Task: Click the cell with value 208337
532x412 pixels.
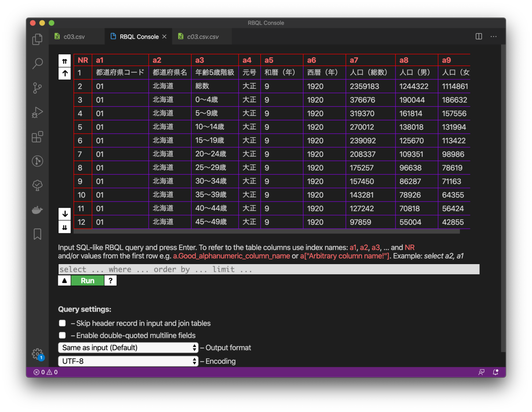Action: (x=370, y=154)
